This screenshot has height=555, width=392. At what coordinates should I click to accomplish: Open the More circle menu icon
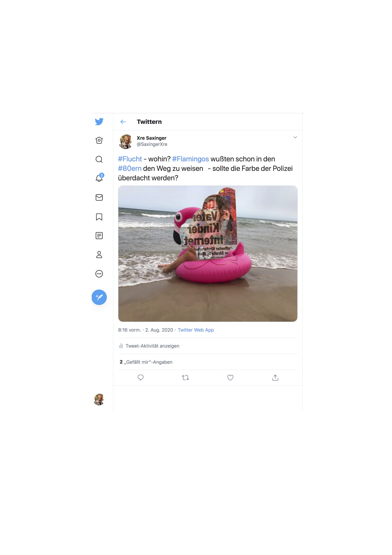tap(99, 274)
